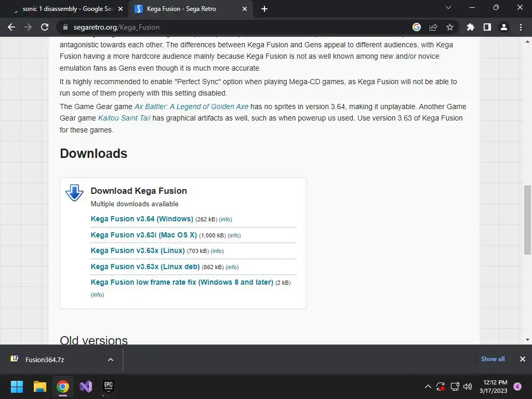532x399 pixels.
Task: Open Ax Battler: A Legend of Golden Axe link
Action: (x=191, y=107)
